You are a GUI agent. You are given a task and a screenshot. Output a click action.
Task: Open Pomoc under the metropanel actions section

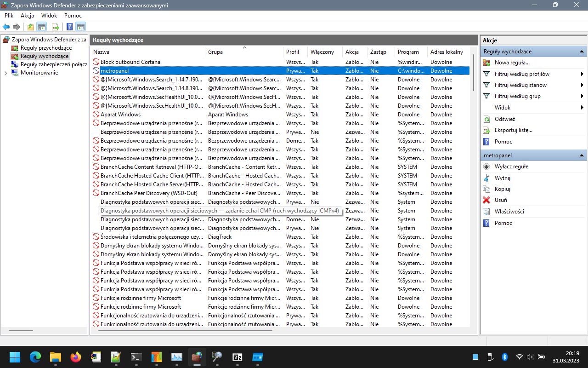tap(503, 223)
